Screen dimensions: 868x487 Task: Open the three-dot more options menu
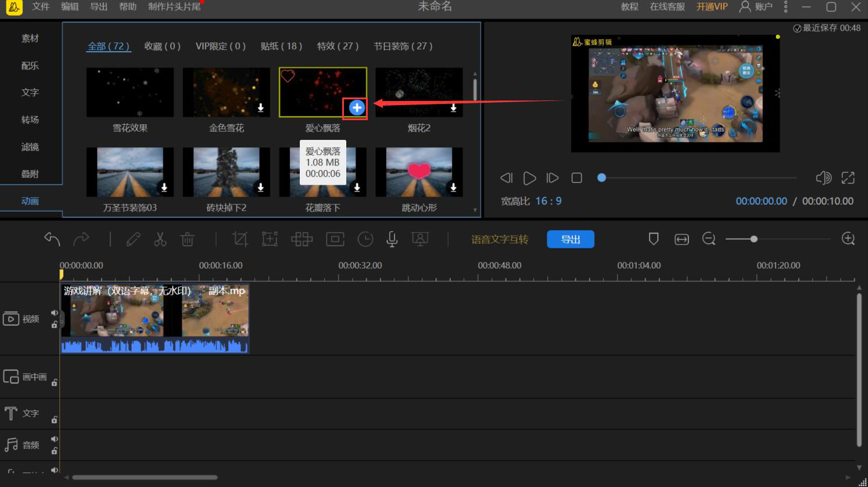785,7
